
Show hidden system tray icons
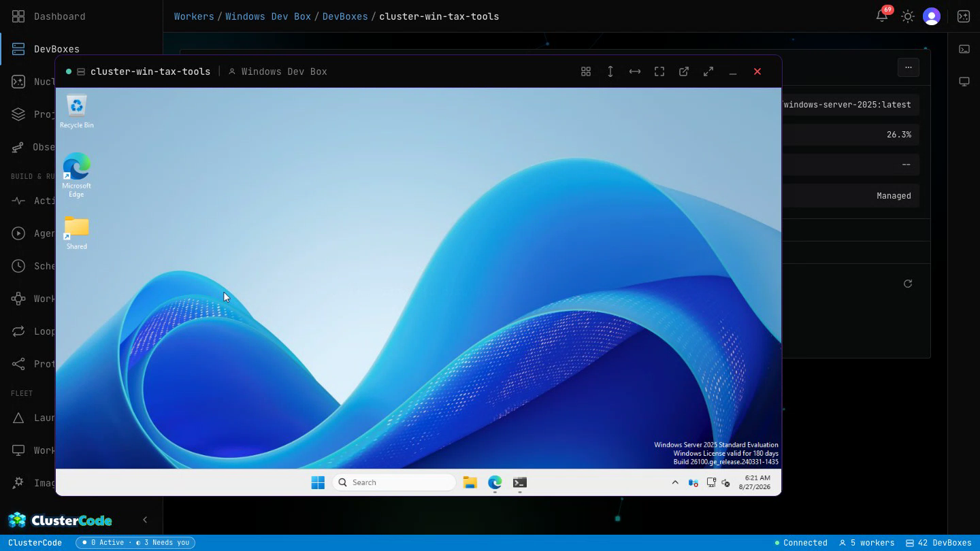[x=675, y=482]
